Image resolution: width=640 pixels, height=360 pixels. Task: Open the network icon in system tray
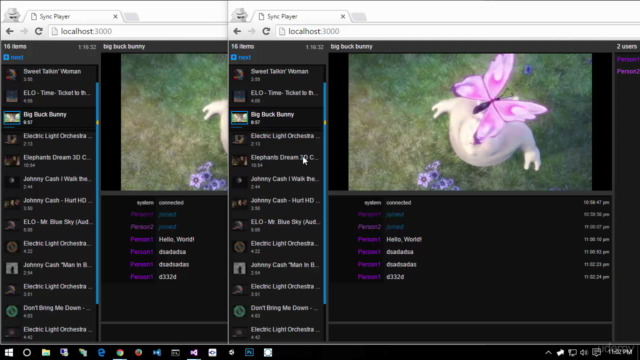click(x=572, y=352)
